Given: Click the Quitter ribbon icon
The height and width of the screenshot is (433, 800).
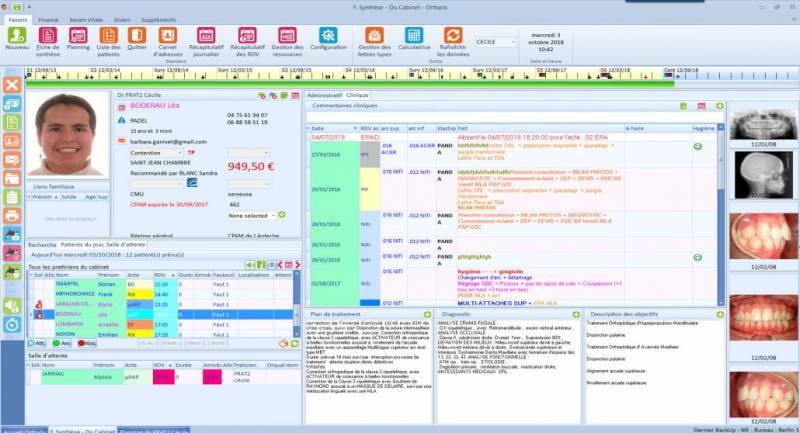Looking at the screenshot, I should tap(137, 40).
